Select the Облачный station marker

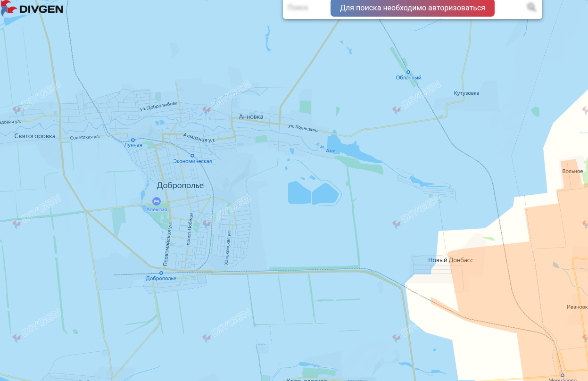(408, 72)
